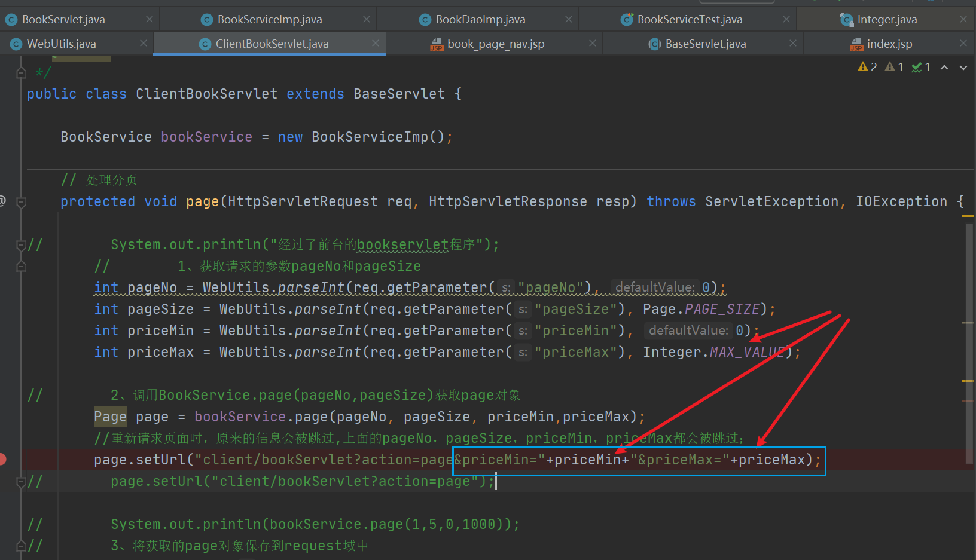Click the yellow warning stripe mark near scrollbar top
Screen dimensions: 976x560
pos(968,216)
